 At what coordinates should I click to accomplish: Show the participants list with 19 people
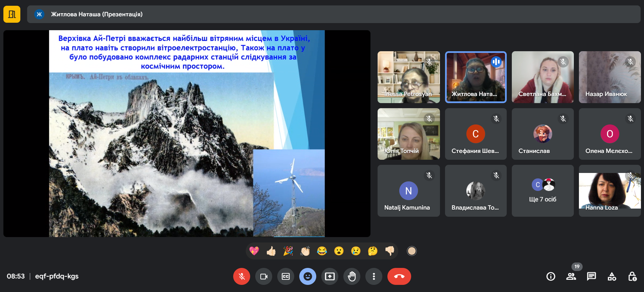pos(571,276)
